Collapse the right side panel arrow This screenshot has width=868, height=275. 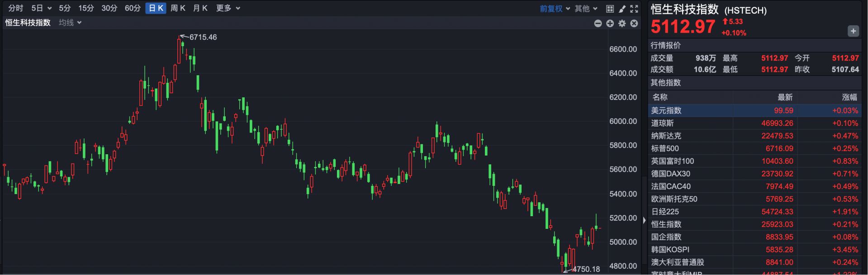644,220
